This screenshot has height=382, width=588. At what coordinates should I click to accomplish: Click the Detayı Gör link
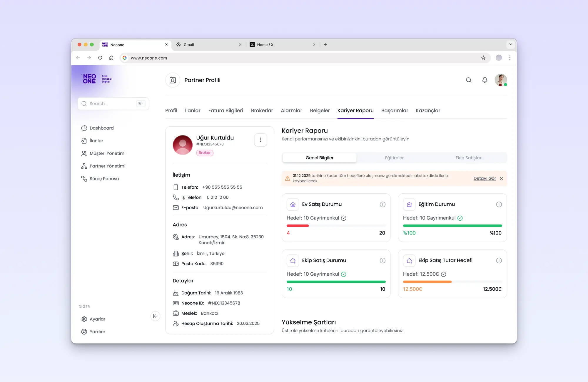pos(485,178)
